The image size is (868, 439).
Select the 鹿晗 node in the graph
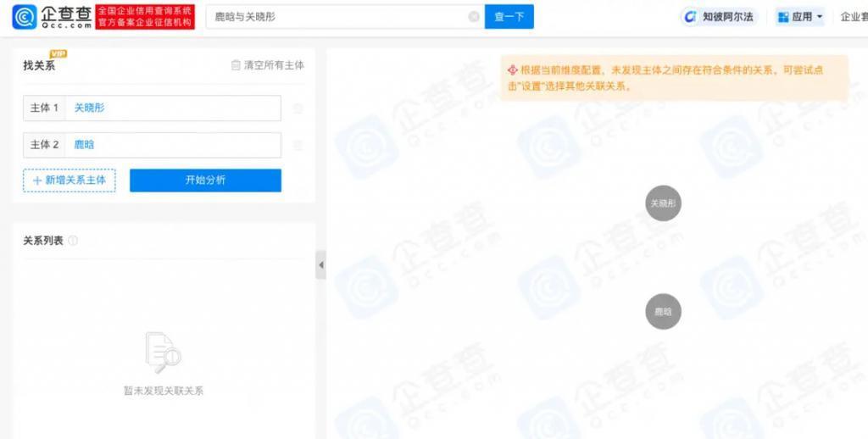tap(663, 312)
